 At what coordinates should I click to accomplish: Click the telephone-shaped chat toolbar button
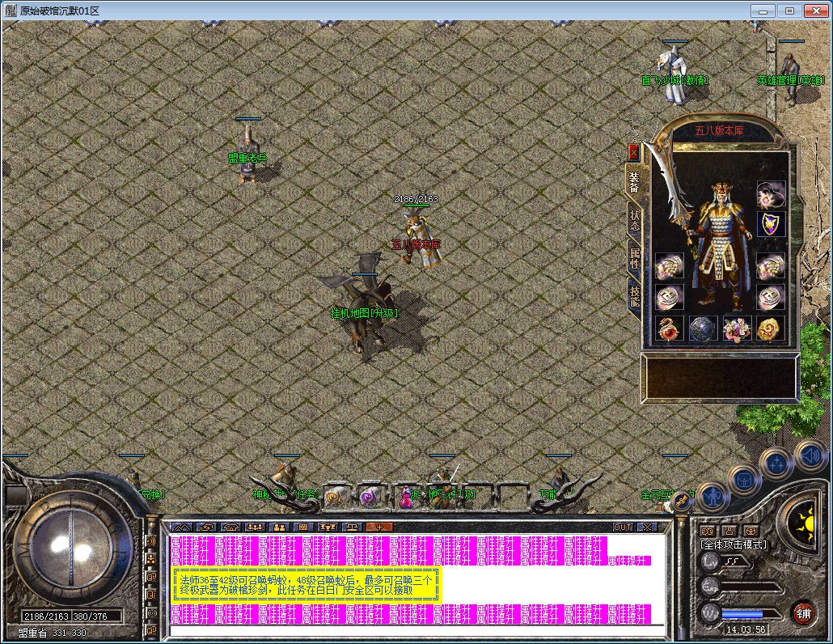coord(231,527)
